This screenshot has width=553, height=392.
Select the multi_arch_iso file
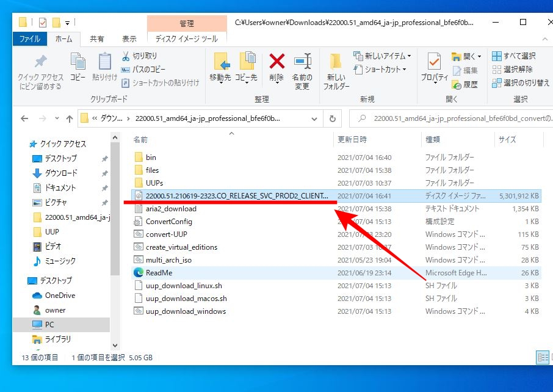tap(336, 260)
